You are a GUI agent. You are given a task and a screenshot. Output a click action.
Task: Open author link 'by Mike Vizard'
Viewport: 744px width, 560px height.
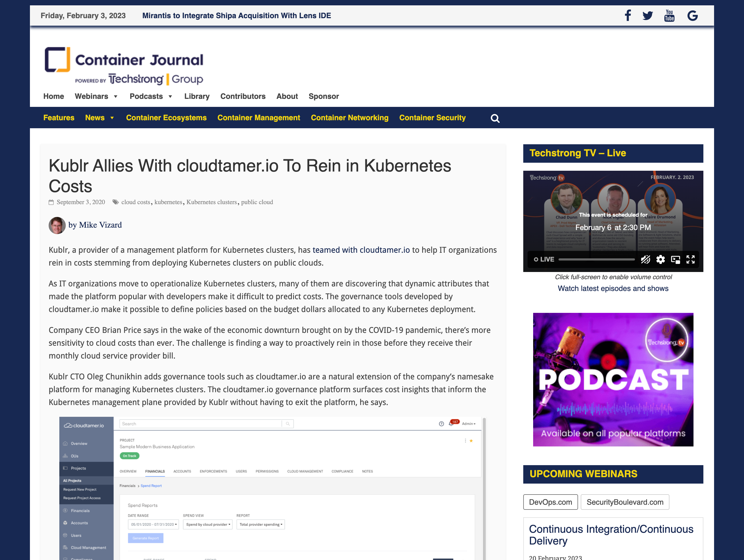point(95,225)
